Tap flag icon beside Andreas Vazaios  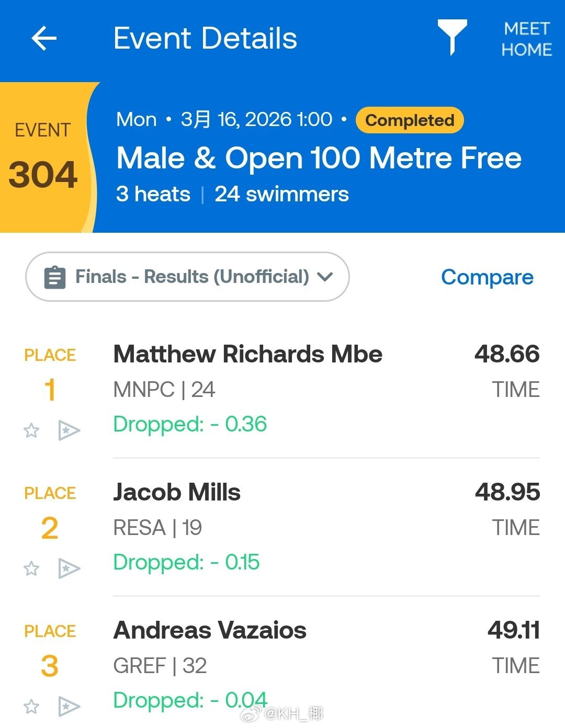click(x=69, y=707)
